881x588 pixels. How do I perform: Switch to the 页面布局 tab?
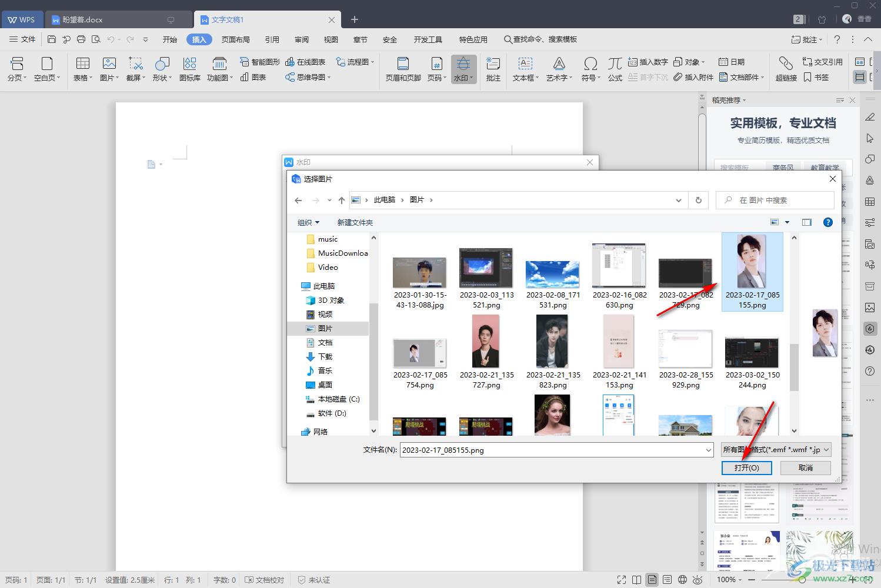pos(236,39)
